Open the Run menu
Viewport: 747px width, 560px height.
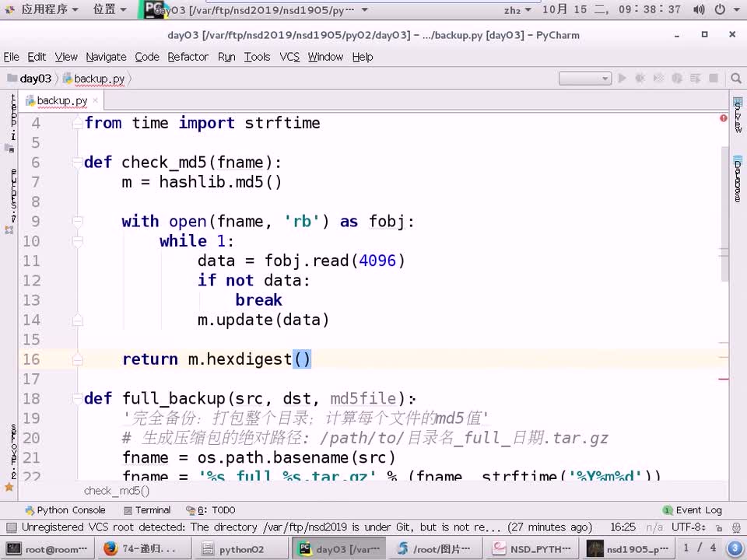click(x=226, y=57)
